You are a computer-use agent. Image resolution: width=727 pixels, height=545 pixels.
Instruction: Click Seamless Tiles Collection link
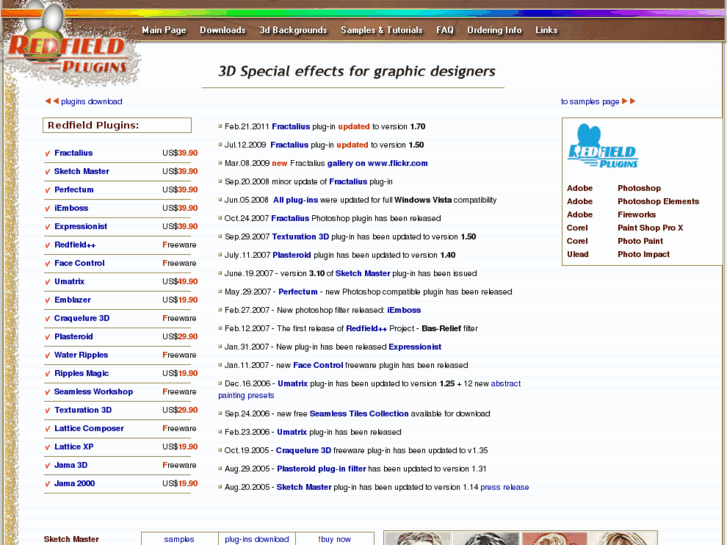coord(359,414)
